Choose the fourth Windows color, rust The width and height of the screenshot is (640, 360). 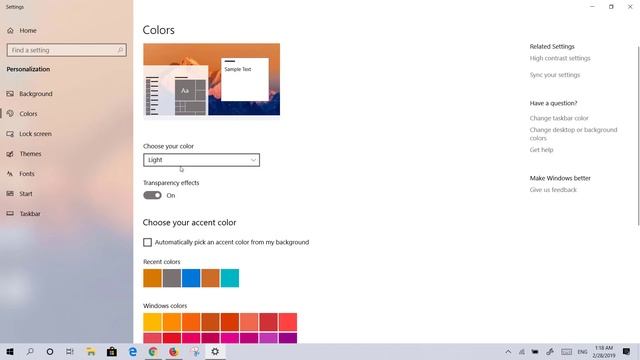tap(211, 322)
